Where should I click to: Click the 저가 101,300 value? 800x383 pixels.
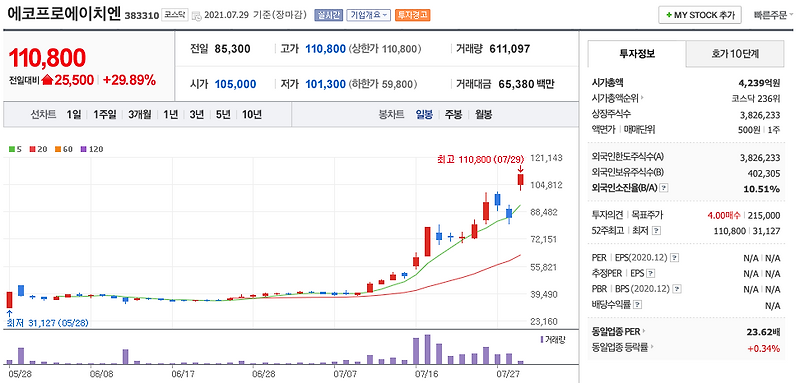coord(326,85)
